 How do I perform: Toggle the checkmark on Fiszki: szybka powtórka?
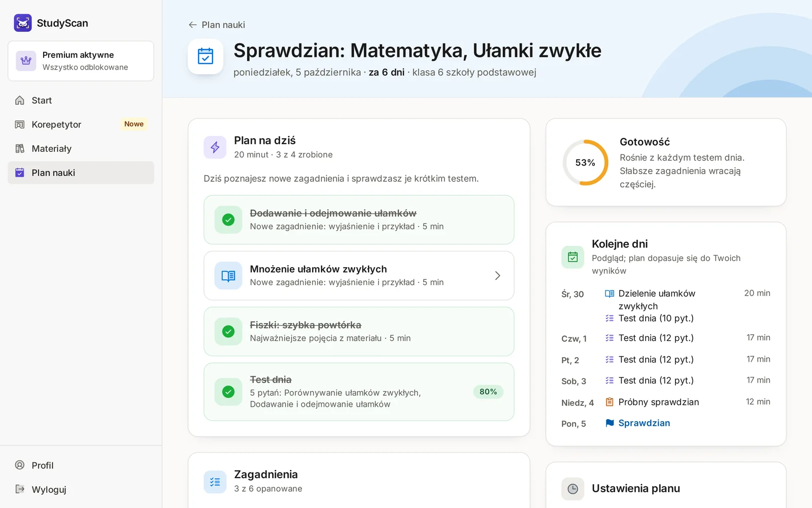(x=228, y=332)
